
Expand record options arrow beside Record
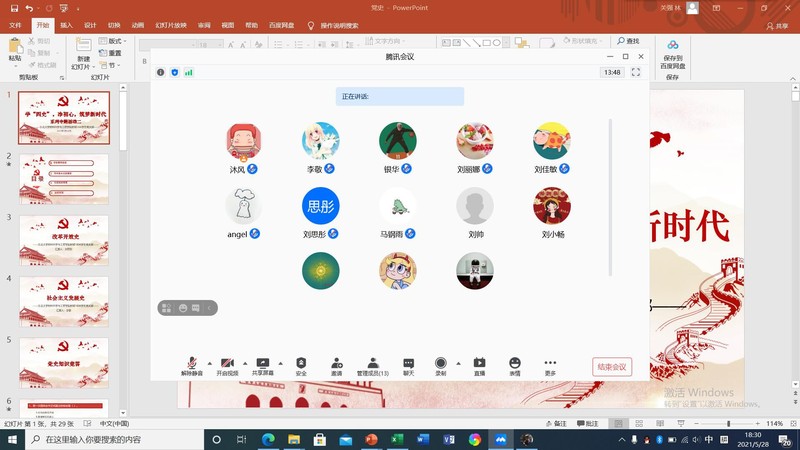coord(458,363)
